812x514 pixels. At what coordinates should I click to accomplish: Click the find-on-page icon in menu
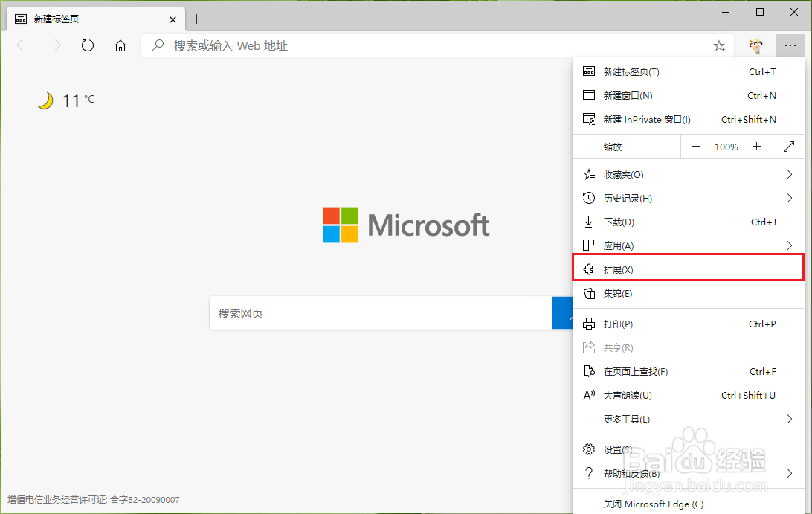coord(590,371)
